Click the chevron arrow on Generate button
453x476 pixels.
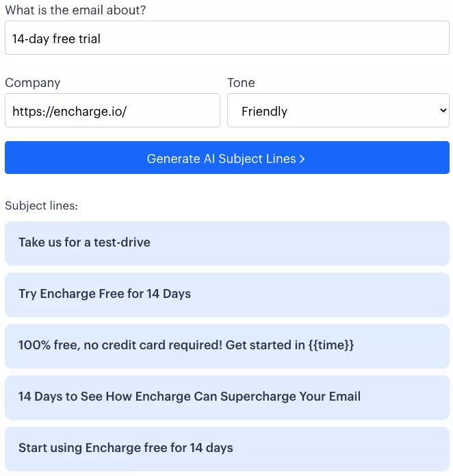click(302, 159)
